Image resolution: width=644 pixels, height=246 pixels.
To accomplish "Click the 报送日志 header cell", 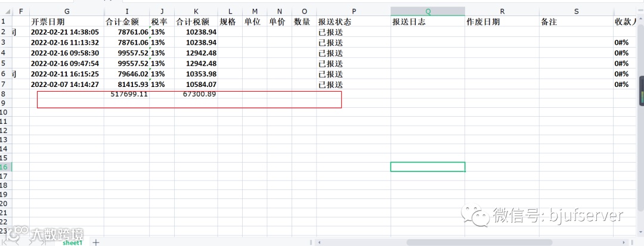I will pyautogui.click(x=428, y=21).
